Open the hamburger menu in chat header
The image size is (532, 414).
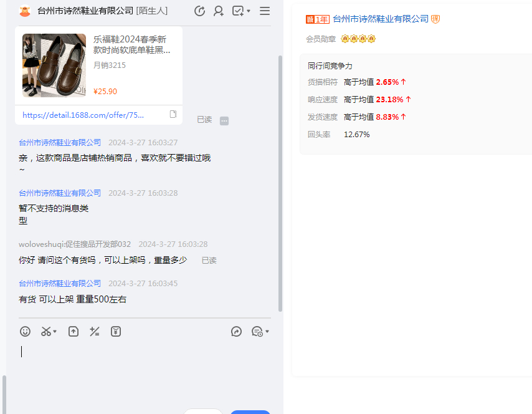(x=265, y=11)
